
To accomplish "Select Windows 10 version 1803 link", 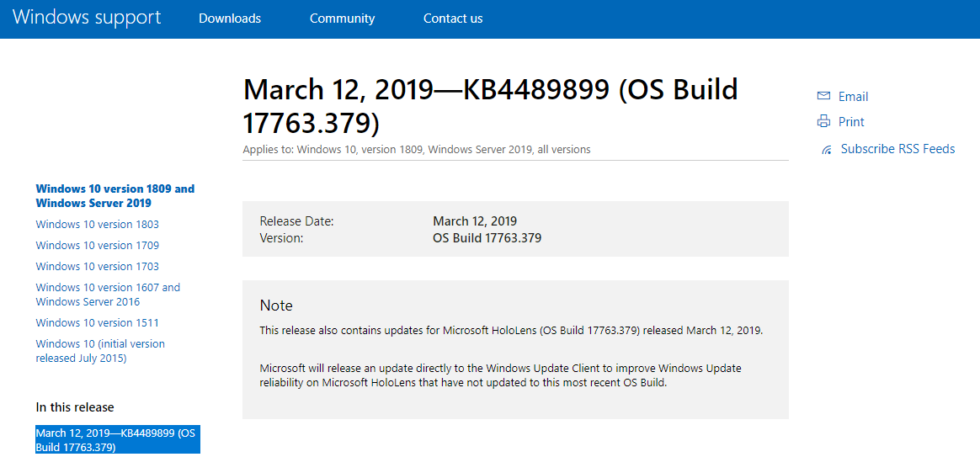I will pyautogui.click(x=98, y=225).
